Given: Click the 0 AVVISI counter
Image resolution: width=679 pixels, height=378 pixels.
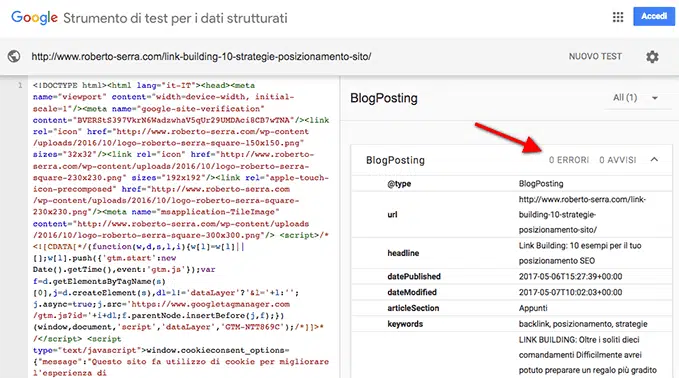Looking at the screenshot, I should (x=618, y=160).
